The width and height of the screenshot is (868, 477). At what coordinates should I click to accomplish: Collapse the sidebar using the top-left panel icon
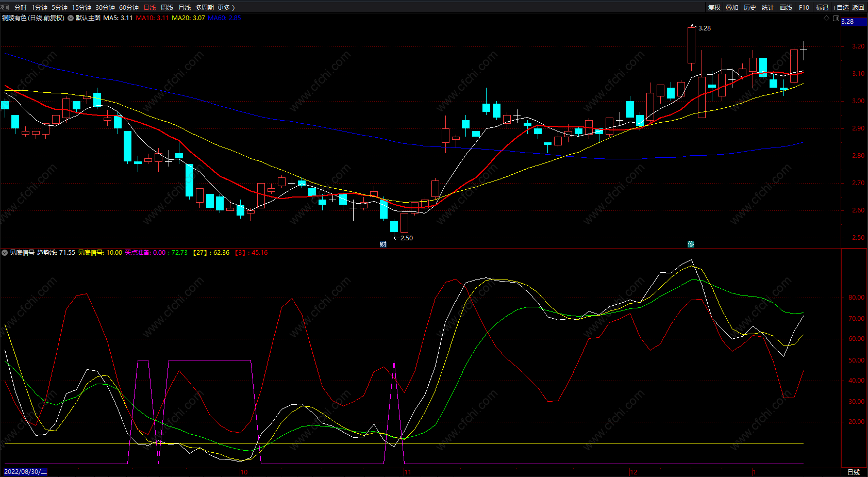[x=6, y=7]
